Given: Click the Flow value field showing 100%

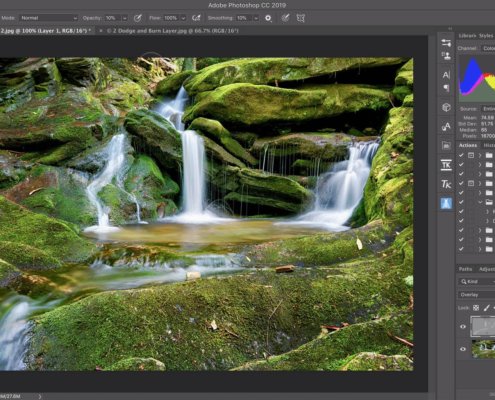Looking at the screenshot, I should click(171, 18).
